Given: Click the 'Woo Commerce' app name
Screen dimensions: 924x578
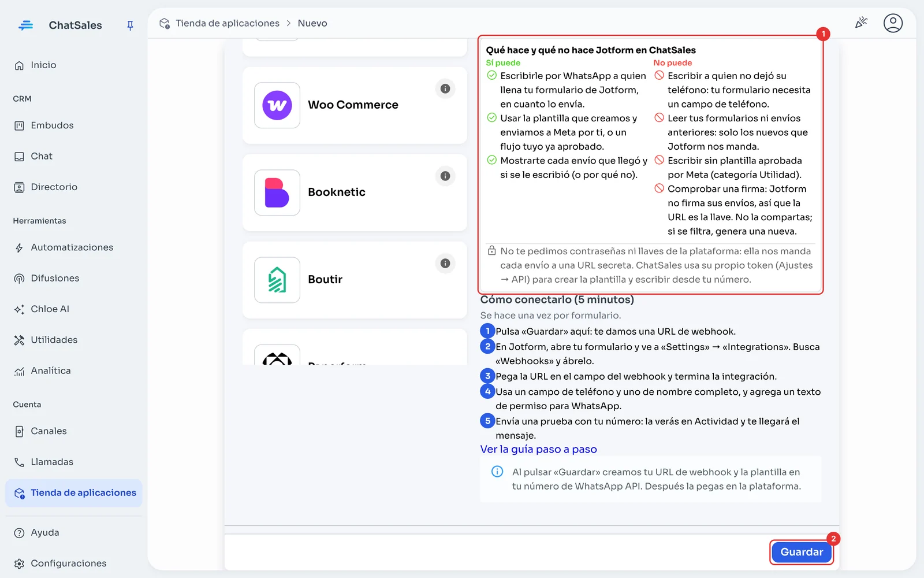Looking at the screenshot, I should tap(353, 105).
